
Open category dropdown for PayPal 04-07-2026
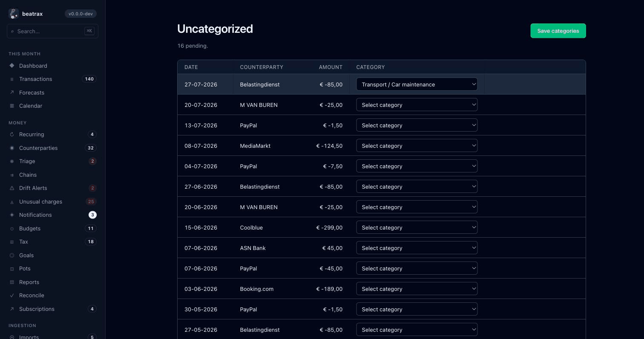click(x=417, y=166)
